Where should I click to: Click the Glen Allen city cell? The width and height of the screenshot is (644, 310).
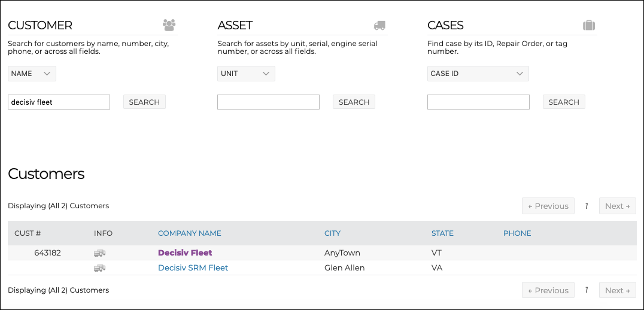[344, 268]
